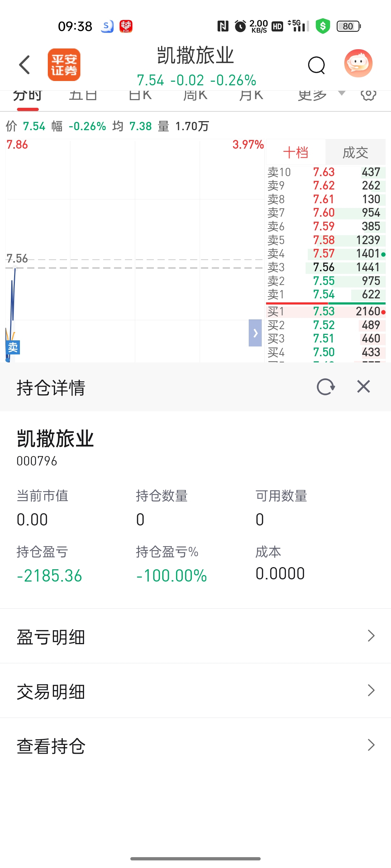Tap the blue S app notification icon

pos(107,26)
